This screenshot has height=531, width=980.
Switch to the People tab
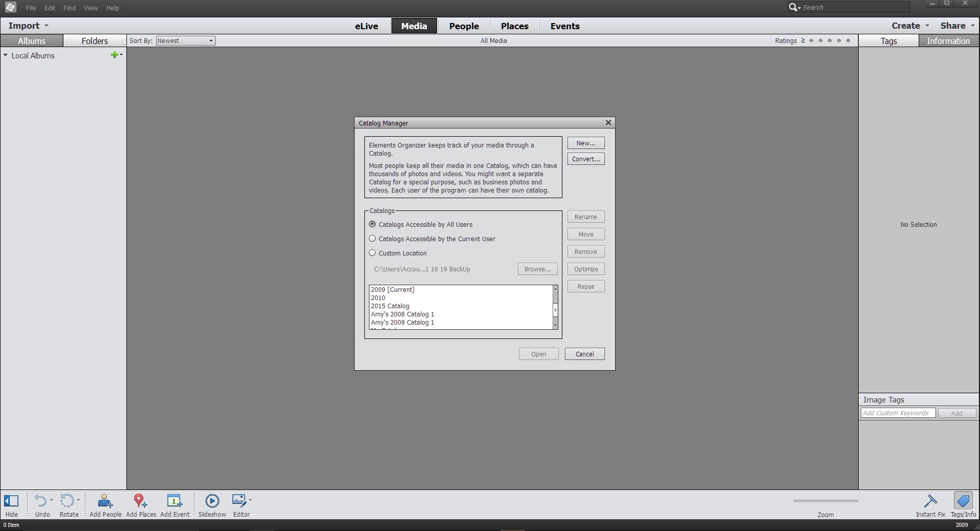tap(464, 26)
